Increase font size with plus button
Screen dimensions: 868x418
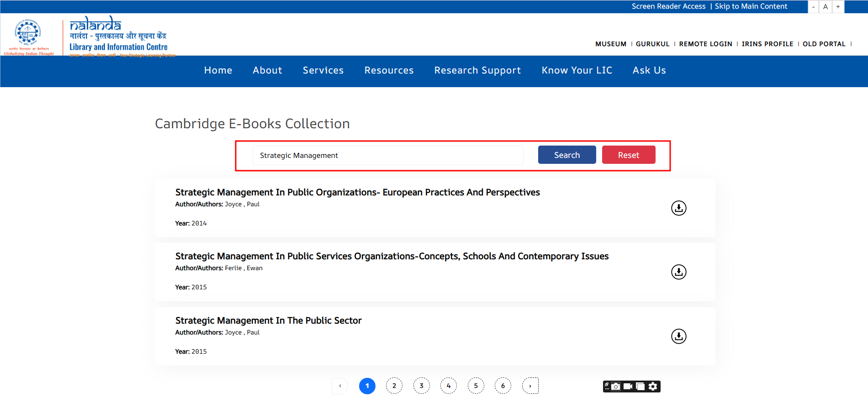pyautogui.click(x=838, y=7)
